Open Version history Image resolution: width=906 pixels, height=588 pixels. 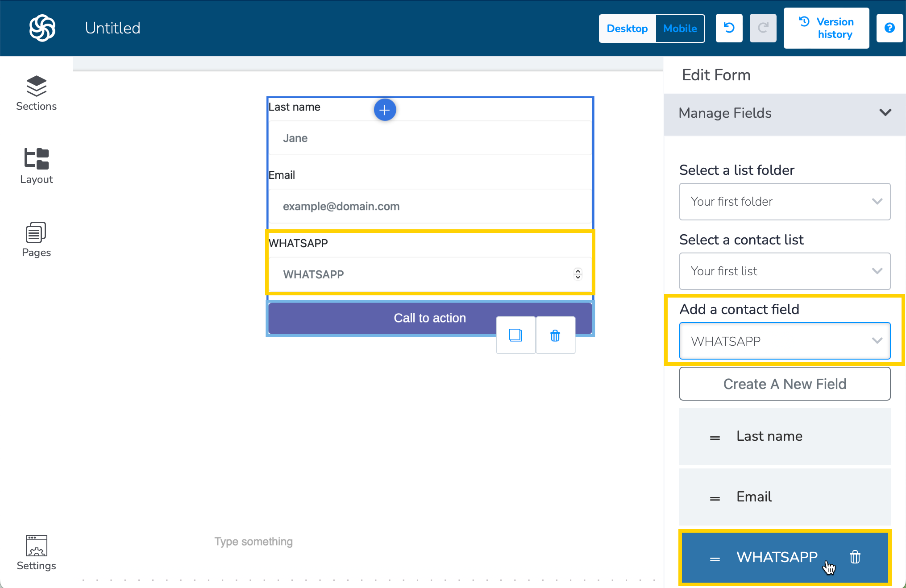pyautogui.click(x=826, y=28)
